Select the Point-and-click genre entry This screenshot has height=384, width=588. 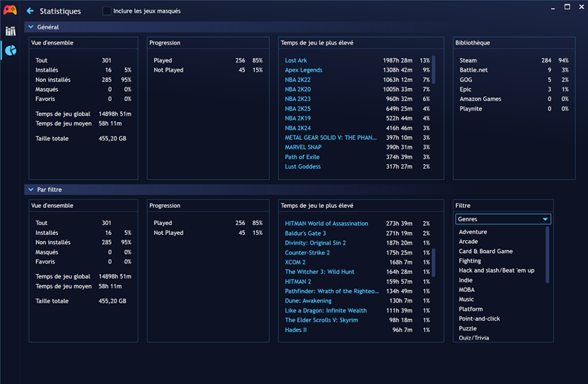click(x=479, y=318)
